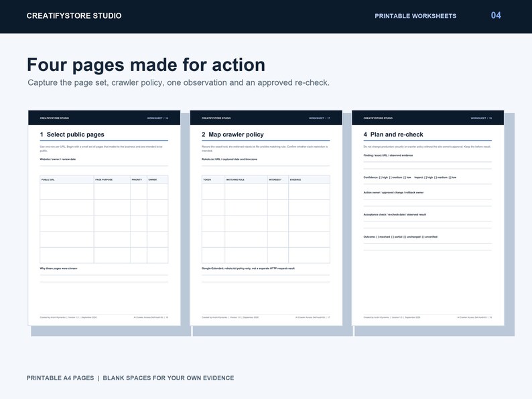
Task: Check the Impact 'medium' box
Action: (x=436, y=177)
